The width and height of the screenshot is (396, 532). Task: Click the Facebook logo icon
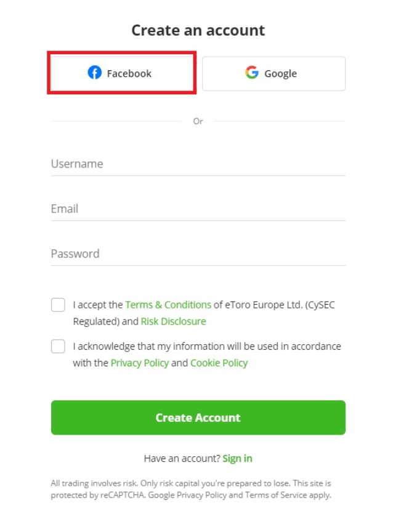pos(94,73)
